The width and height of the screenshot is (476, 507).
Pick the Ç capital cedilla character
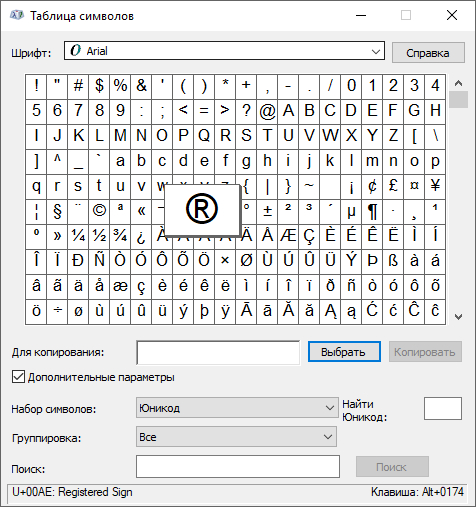point(309,237)
